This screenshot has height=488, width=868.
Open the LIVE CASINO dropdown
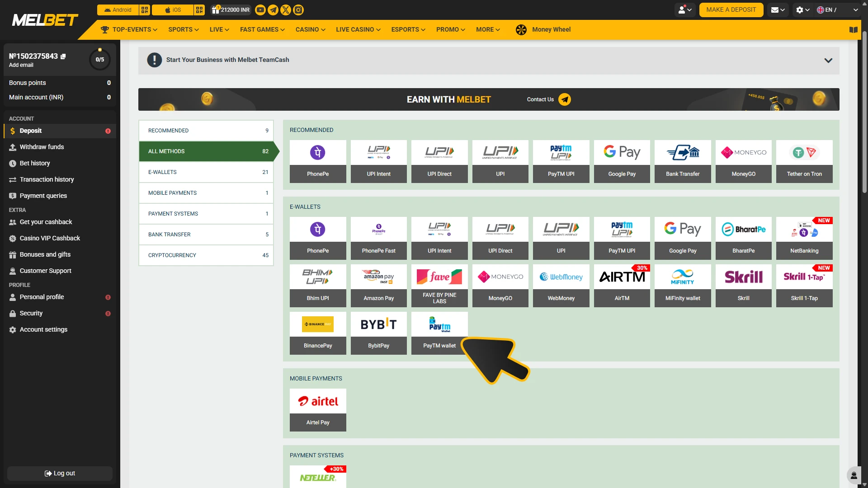click(x=358, y=30)
